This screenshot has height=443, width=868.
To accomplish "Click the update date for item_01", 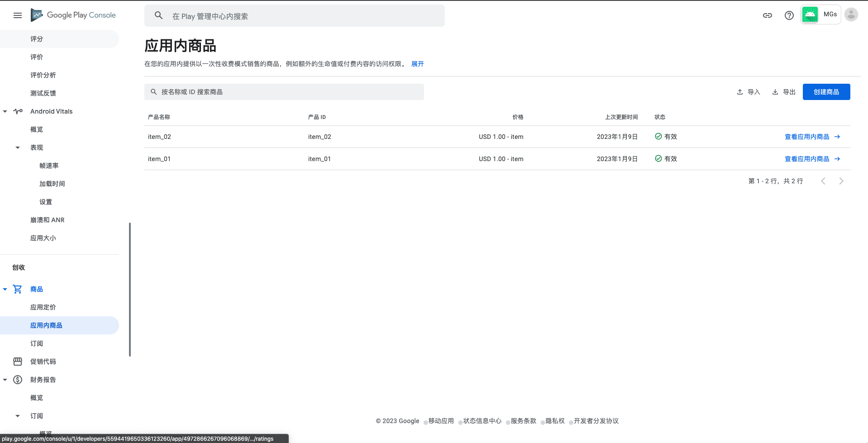I will (x=617, y=159).
